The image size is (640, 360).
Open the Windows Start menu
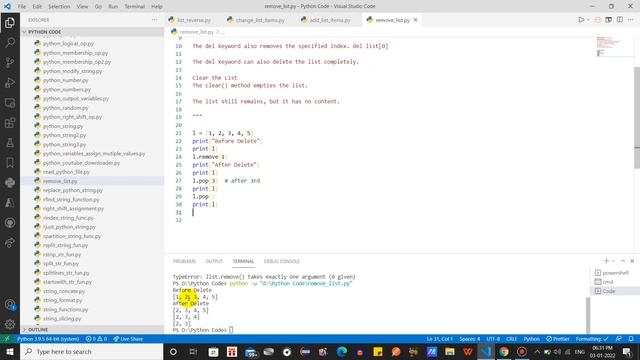(x=10, y=351)
